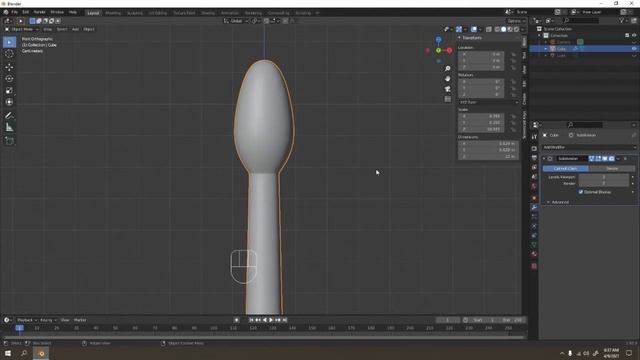The height and width of the screenshot is (360, 640).
Task: Open the Tool properties tab icon
Action: [x=534, y=137]
